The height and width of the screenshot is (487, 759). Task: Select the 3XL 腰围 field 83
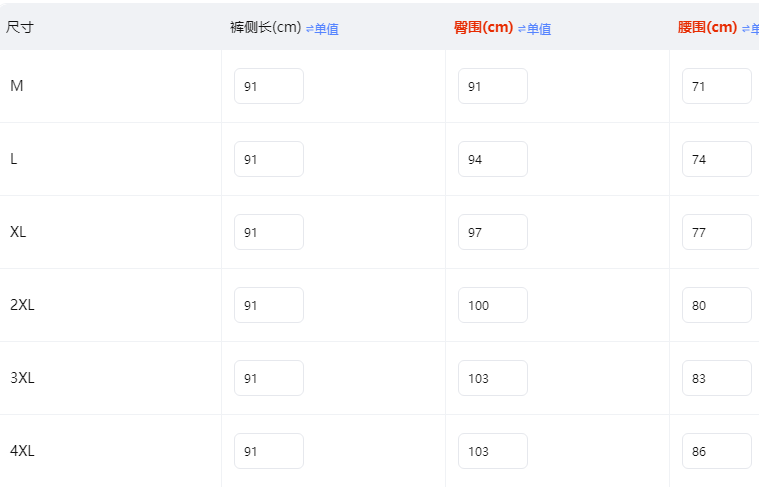click(717, 378)
